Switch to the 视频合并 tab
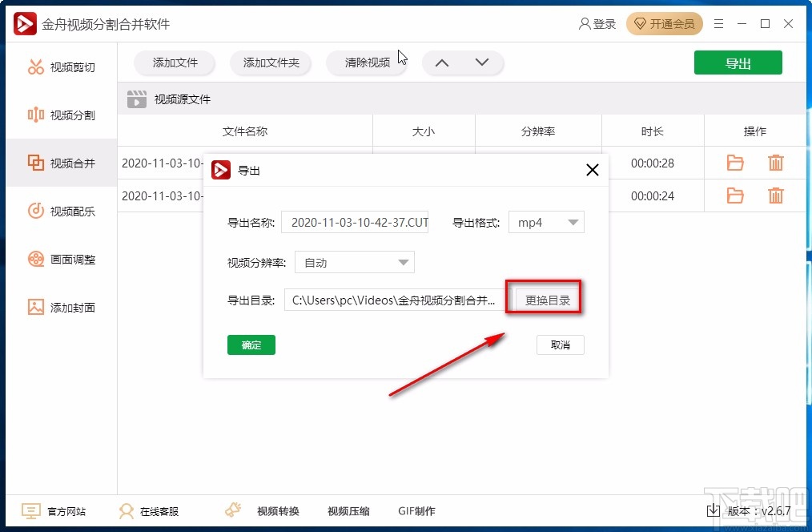The image size is (812, 532). [x=61, y=163]
